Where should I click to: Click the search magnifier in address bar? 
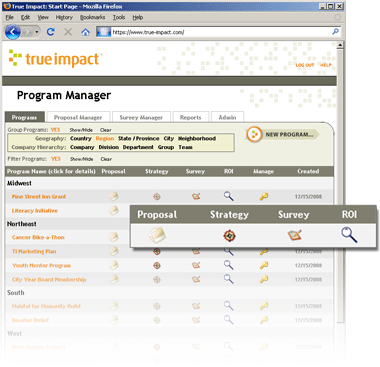tap(335, 32)
